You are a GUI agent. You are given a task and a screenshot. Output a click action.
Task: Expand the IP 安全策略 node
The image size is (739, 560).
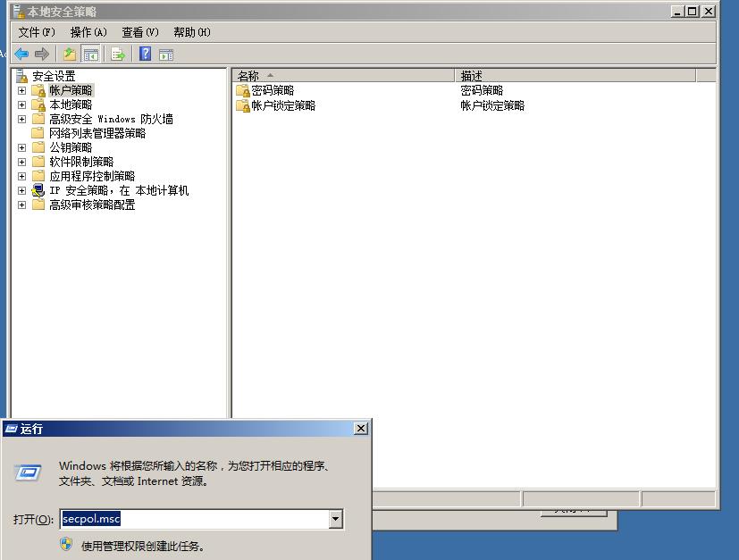tap(21, 189)
